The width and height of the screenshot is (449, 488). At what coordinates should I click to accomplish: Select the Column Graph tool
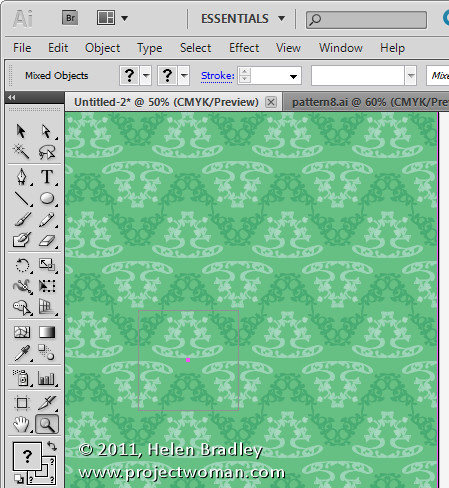tap(47, 378)
